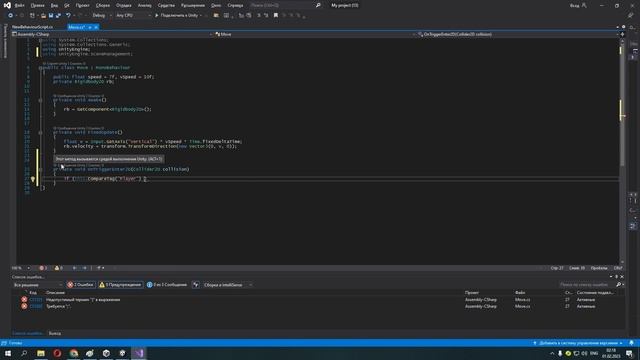Open the Debug menu
Image resolution: width=640 pixels, height=360 pixels.
(x=123, y=5)
